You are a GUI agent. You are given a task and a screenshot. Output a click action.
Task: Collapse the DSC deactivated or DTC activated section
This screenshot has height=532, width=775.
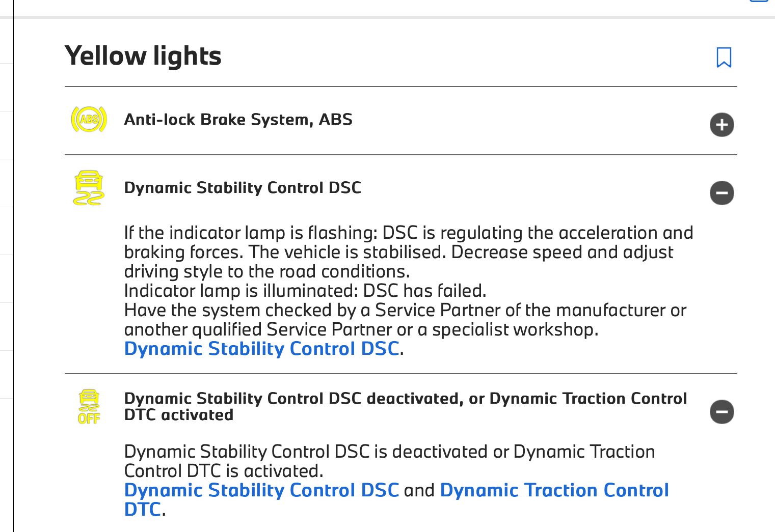(721, 412)
